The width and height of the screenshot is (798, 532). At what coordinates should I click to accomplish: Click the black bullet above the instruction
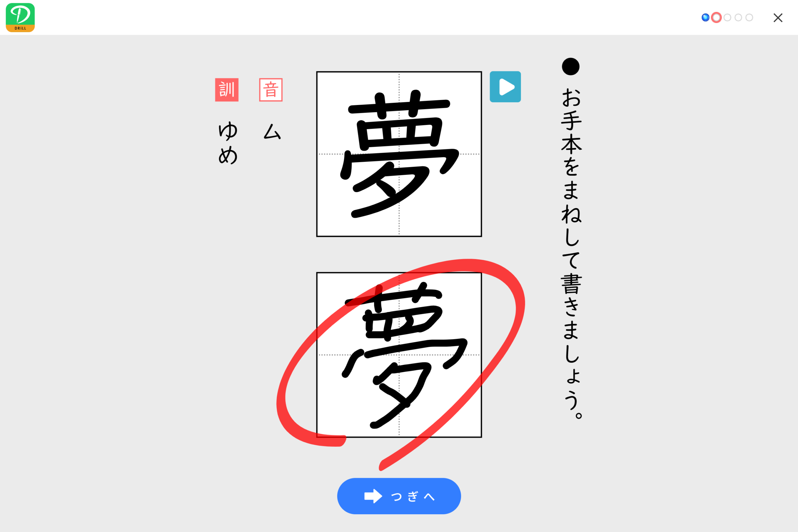(x=571, y=66)
